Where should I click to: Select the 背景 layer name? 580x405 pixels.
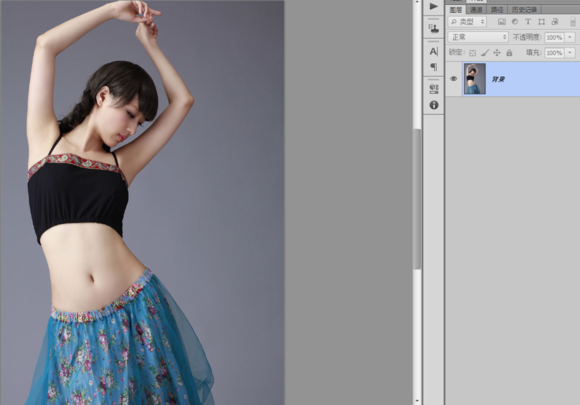click(498, 79)
